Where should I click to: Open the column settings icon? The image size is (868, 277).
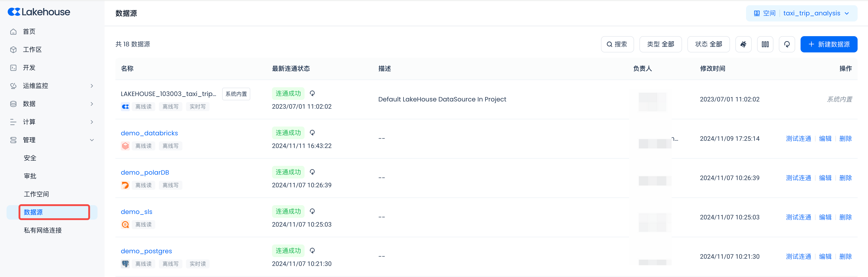765,45
